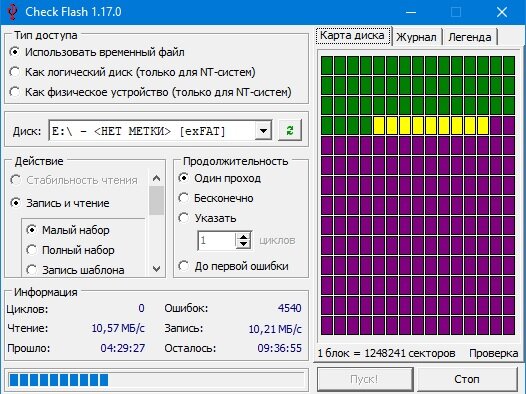Select 'Как физическое устройство' access option
The height and width of the screenshot is (394, 526).
(x=150, y=92)
